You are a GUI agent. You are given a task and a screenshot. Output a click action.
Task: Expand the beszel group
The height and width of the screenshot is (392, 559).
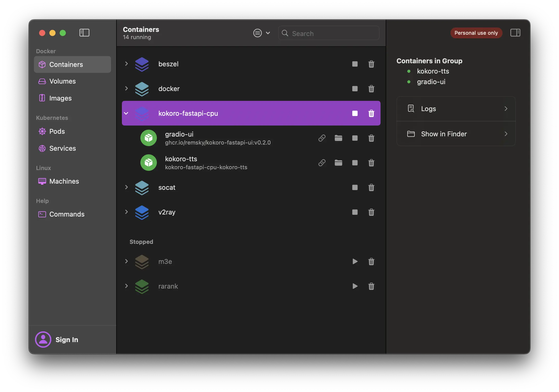coord(126,64)
